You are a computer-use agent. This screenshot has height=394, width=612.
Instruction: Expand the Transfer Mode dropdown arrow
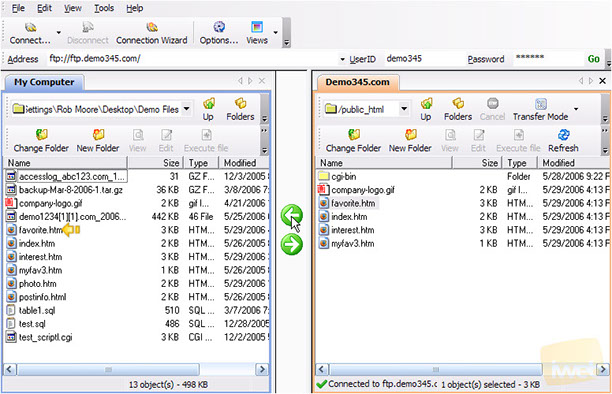(576, 109)
